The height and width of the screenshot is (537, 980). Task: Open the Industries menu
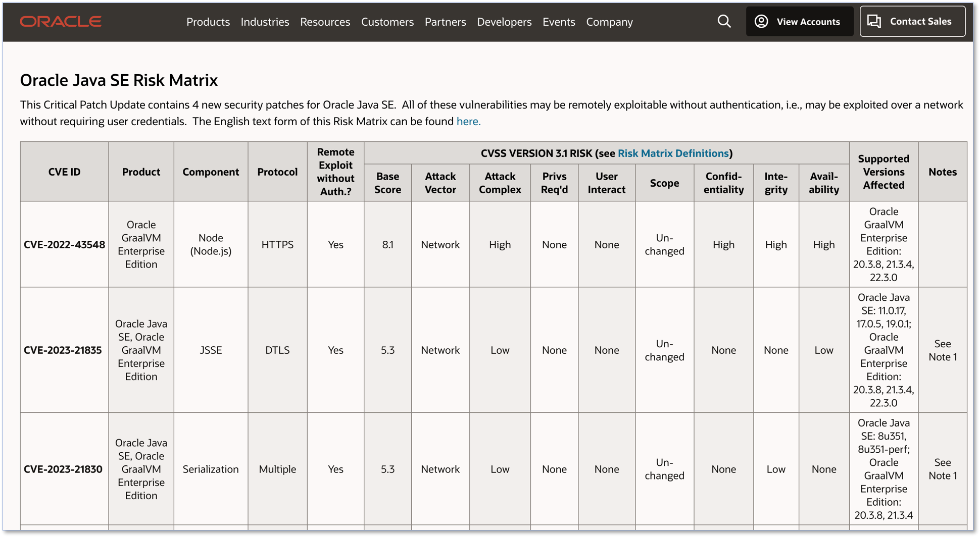click(265, 22)
